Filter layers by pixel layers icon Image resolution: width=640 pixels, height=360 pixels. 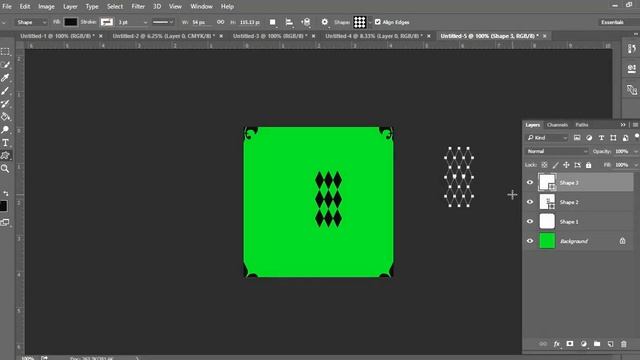click(577, 138)
